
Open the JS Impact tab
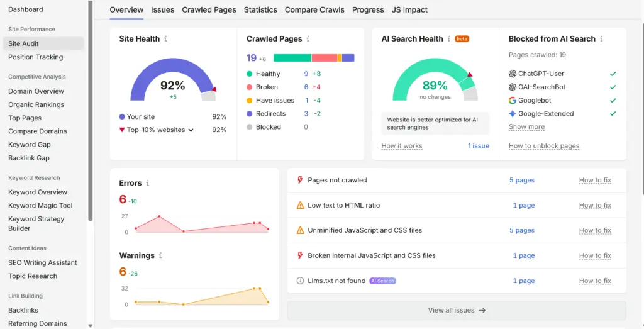click(x=409, y=9)
